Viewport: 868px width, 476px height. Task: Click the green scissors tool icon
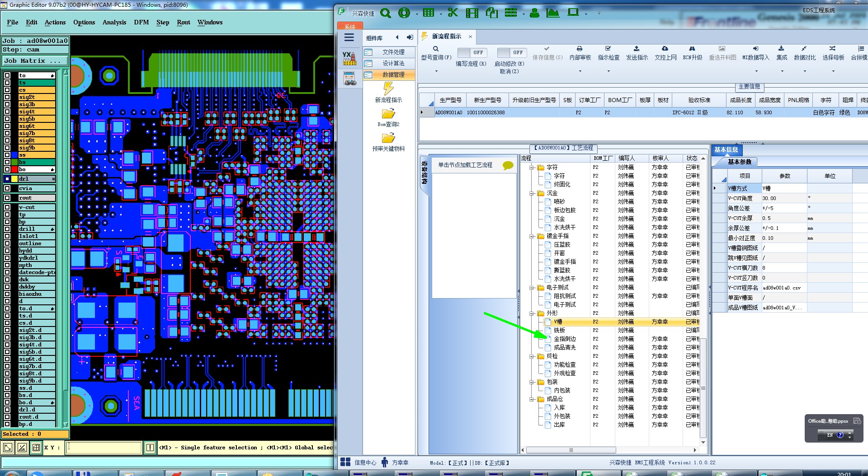point(453,13)
